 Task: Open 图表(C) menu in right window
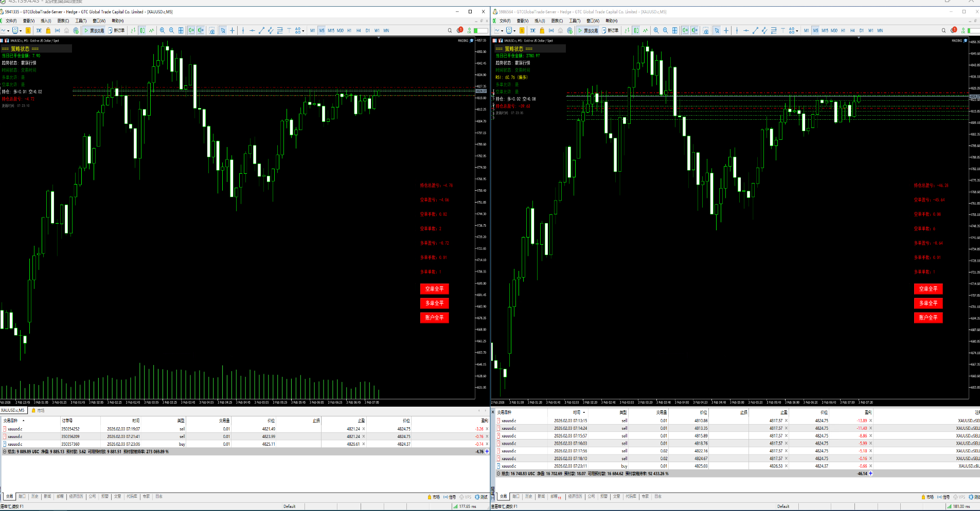557,21
